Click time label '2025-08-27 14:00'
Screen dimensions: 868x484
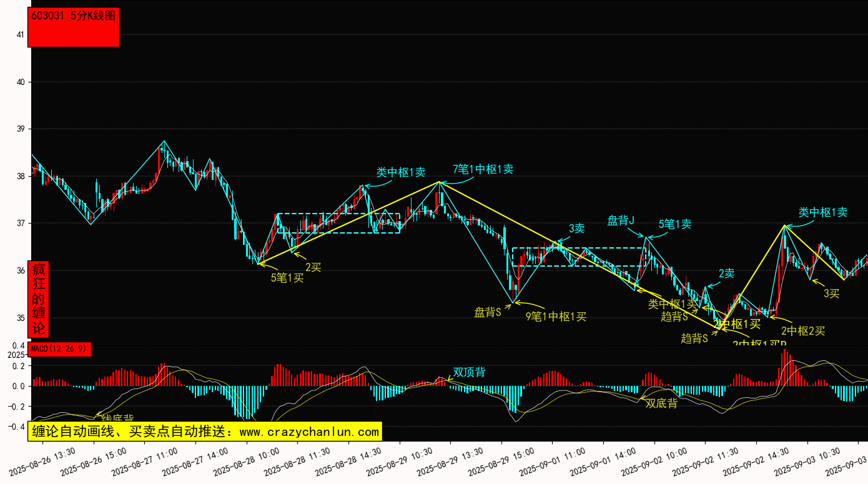coord(195,460)
